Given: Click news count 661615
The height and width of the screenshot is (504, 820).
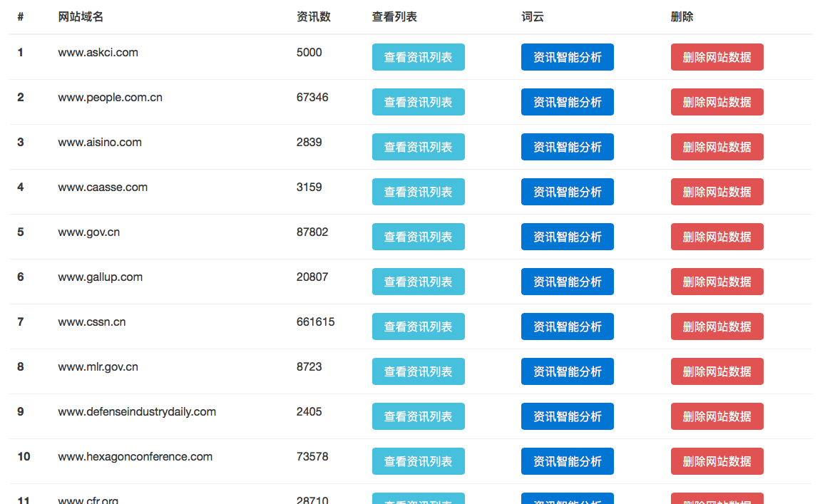Looking at the screenshot, I should [x=315, y=322].
